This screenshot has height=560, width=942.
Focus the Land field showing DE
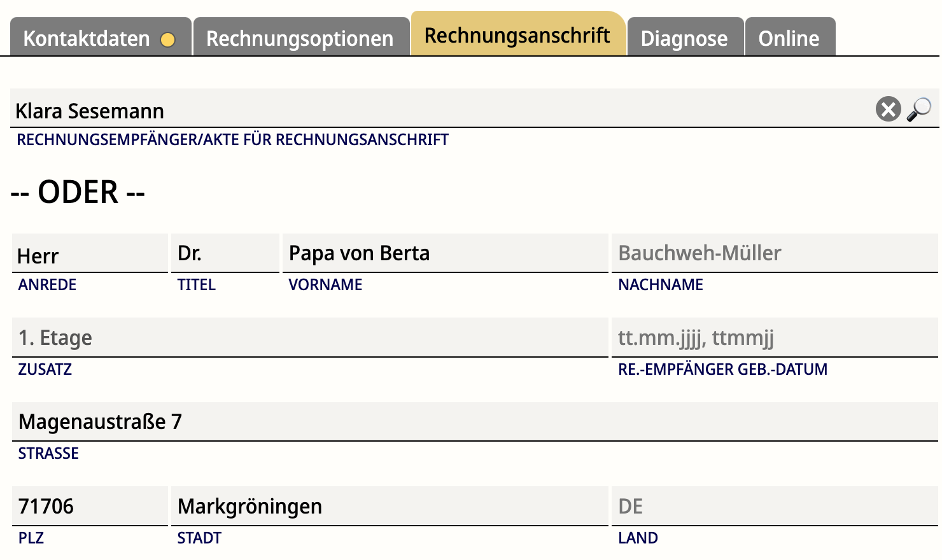tap(775, 507)
